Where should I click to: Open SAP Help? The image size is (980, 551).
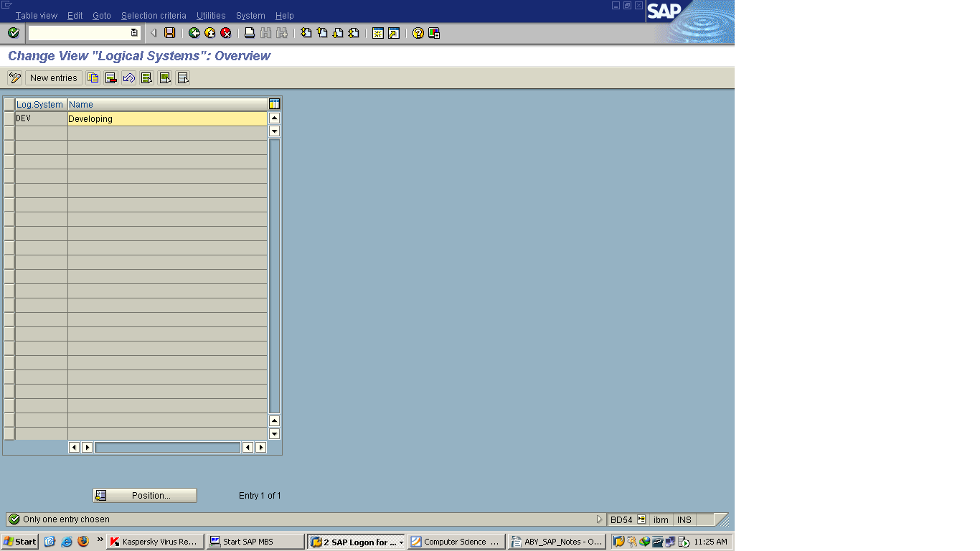(418, 32)
